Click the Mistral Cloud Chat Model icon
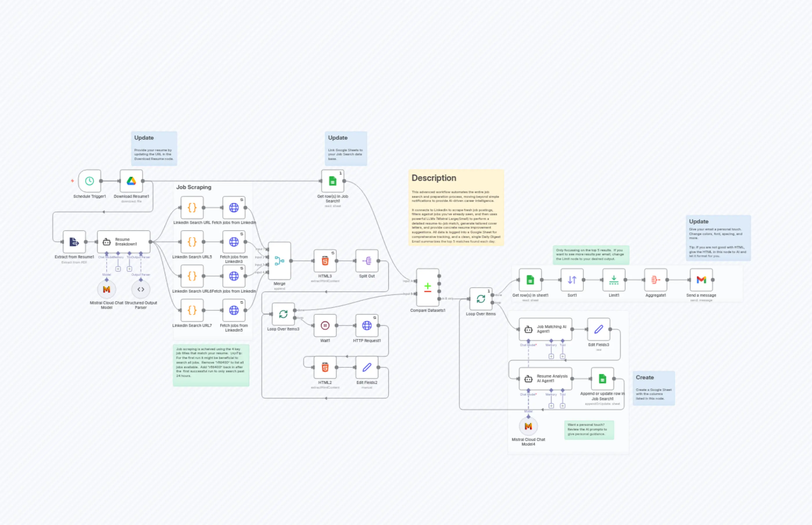Screen dimensions: 812x525 (x=107, y=289)
